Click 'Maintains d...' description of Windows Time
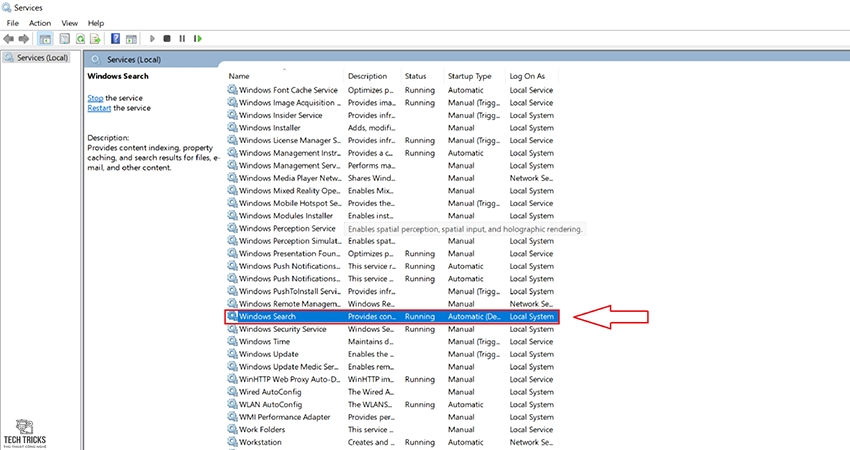Viewport: 850px width, 450px height. [x=371, y=342]
